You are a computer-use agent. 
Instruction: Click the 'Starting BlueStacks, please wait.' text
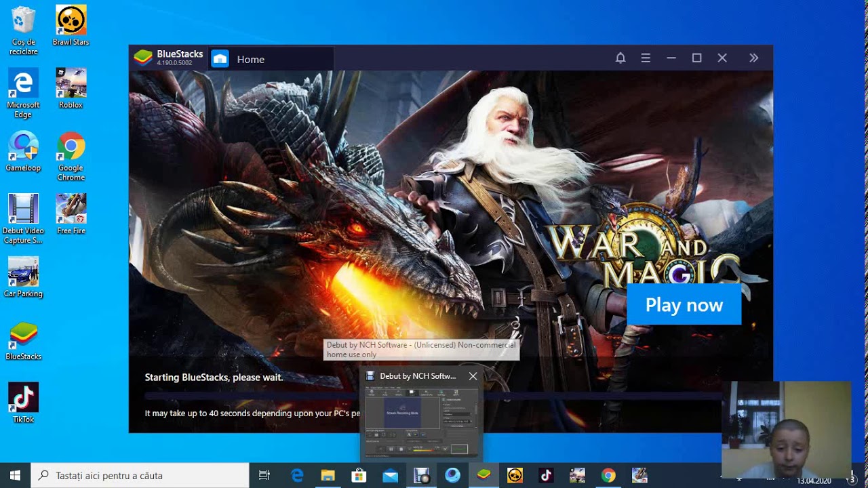tap(214, 378)
